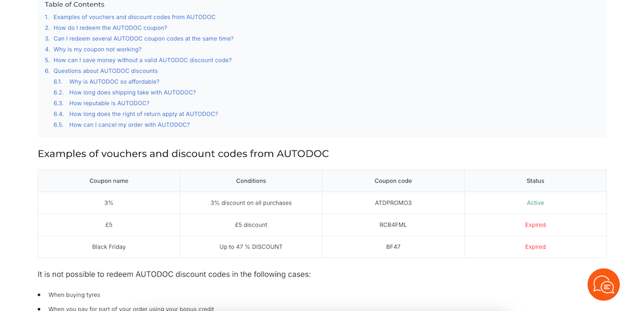The width and height of the screenshot is (644, 311).
Task: Click the 'Black Friday' coupon name cell
Action: pyautogui.click(x=109, y=247)
